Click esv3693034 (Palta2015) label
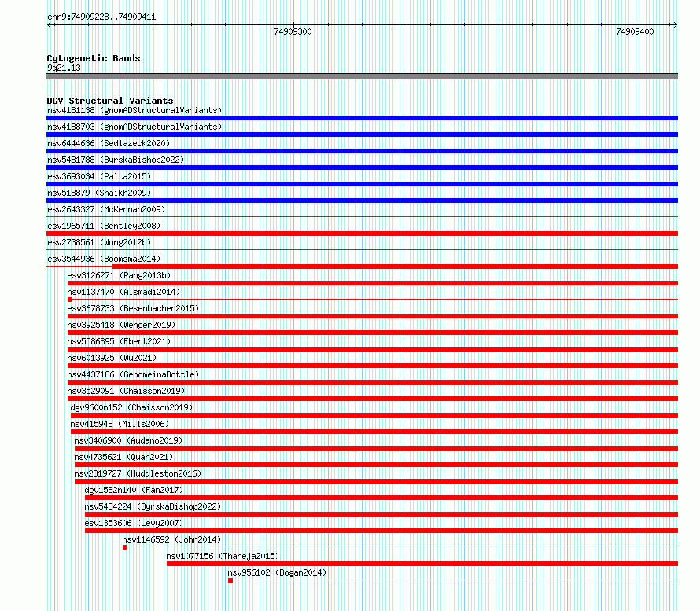700x611 pixels. [99, 176]
